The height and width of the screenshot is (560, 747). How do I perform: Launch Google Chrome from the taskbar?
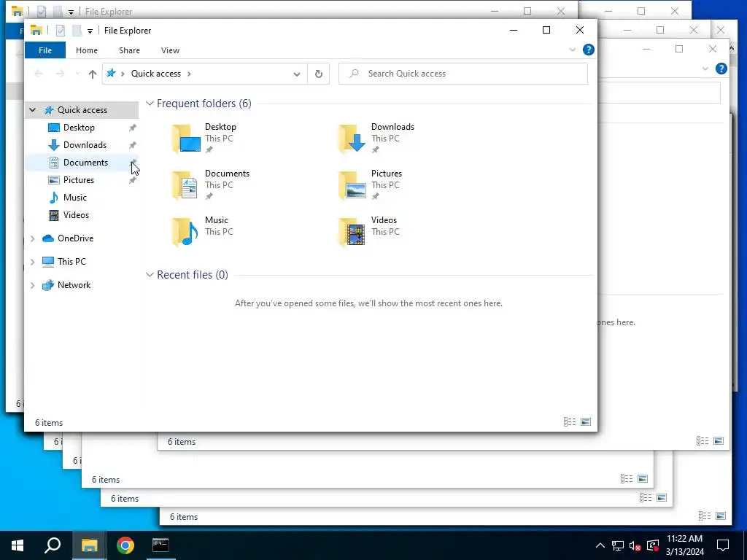tap(125, 545)
